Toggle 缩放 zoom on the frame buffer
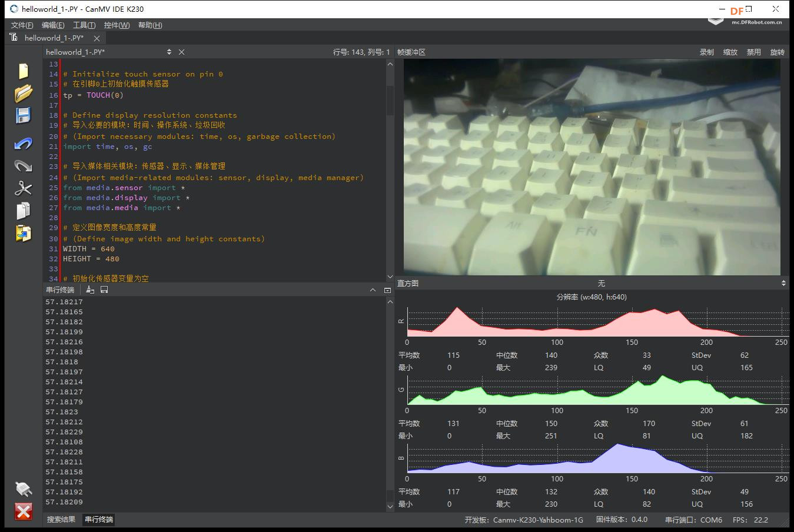This screenshot has width=794, height=532. coord(730,52)
